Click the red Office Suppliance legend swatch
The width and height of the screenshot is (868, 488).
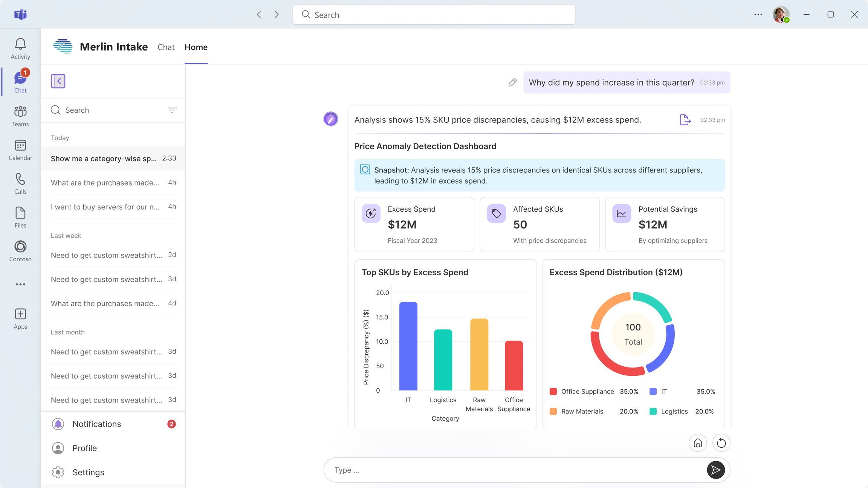(x=553, y=392)
